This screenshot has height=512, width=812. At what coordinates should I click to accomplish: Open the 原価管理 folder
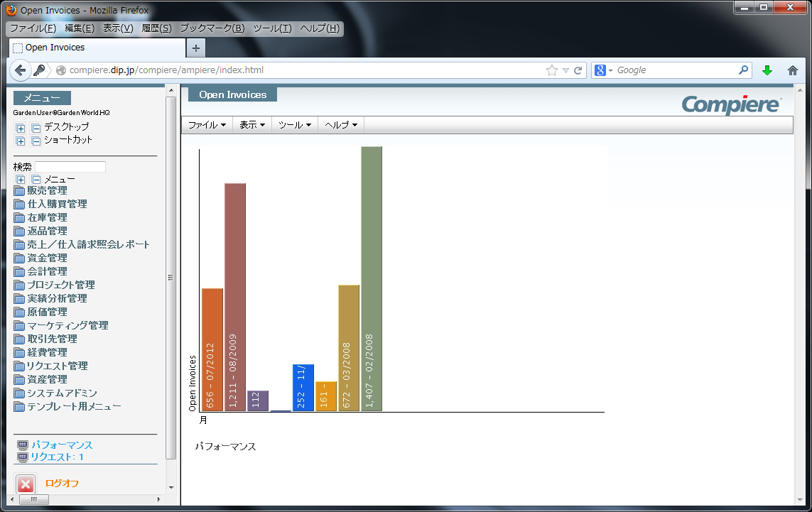point(41,312)
